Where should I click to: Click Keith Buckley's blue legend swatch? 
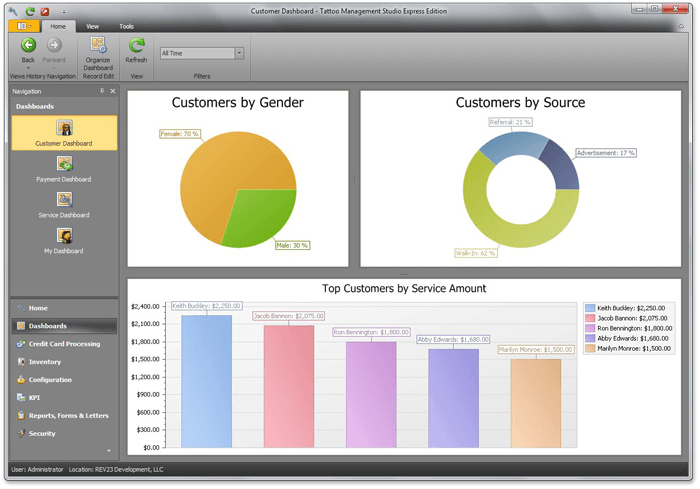point(590,309)
